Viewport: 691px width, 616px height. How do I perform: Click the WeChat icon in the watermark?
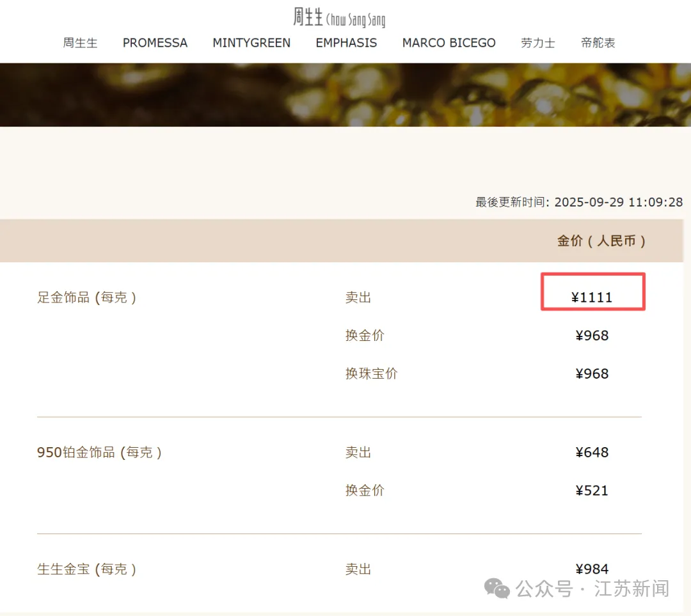point(496,588)
